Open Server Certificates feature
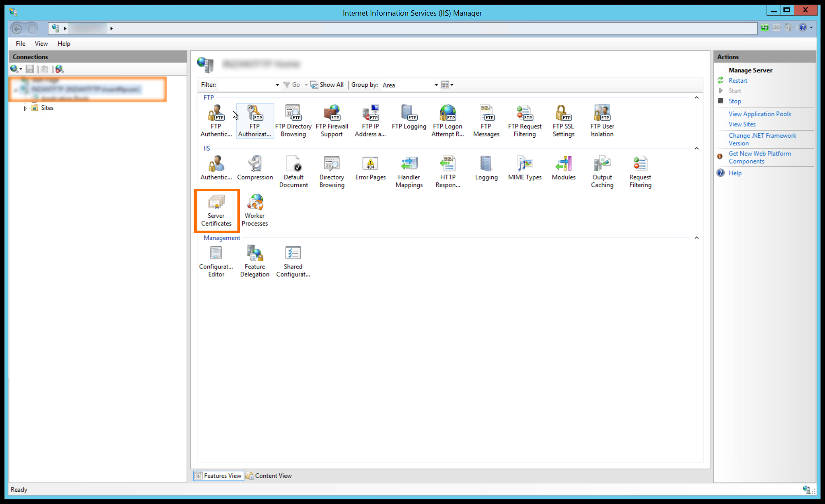Viewport: 825px width, 504px height. (216, 210)
